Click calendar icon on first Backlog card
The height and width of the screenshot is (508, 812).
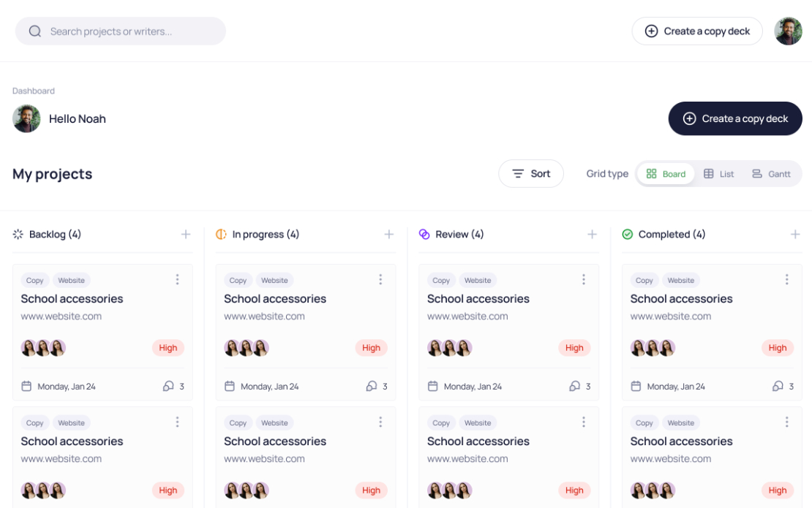coord(26,386)
